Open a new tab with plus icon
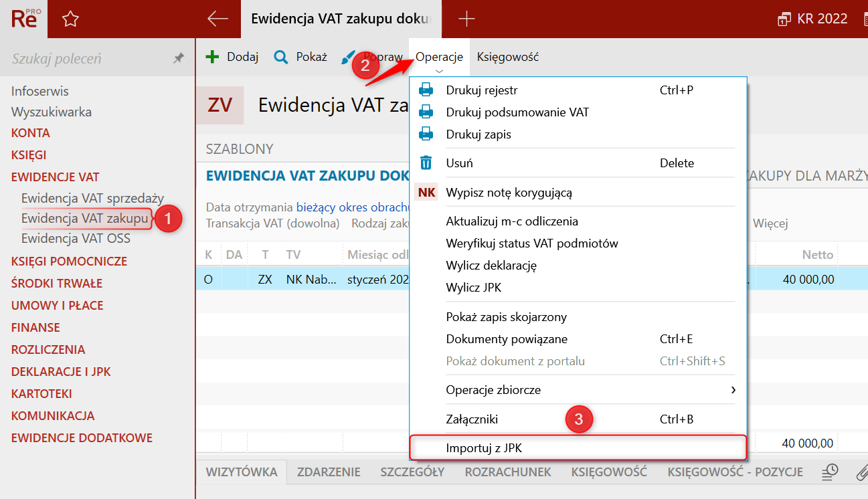Image resolution: width=868 pixels, height=499 pixels. [x=466, y=19]
